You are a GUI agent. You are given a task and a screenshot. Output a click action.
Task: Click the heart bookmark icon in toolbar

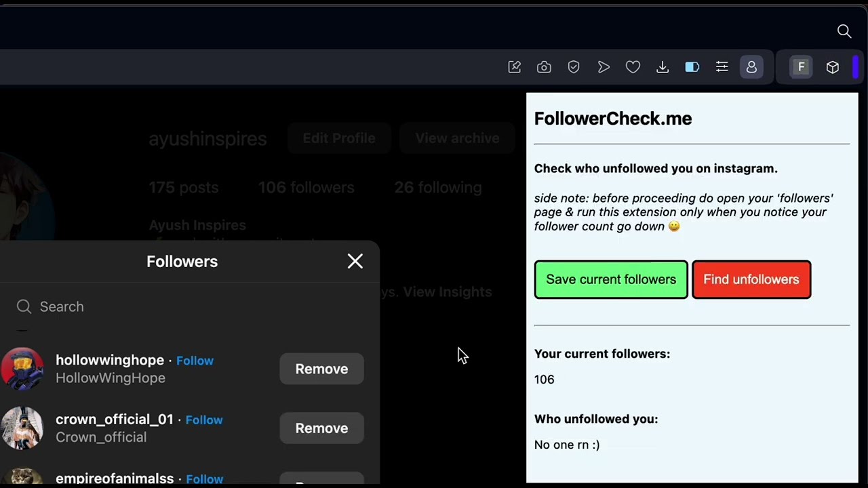coord(633,67)
